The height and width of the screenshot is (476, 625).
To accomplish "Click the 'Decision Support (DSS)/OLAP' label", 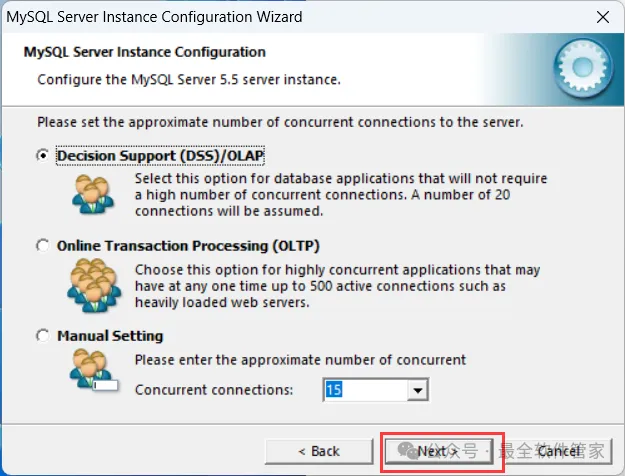I will click(x=160, y=155).
